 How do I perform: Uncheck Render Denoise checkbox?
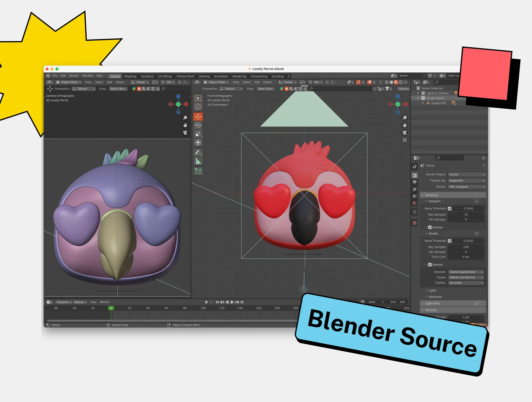(x=430, y=265)
